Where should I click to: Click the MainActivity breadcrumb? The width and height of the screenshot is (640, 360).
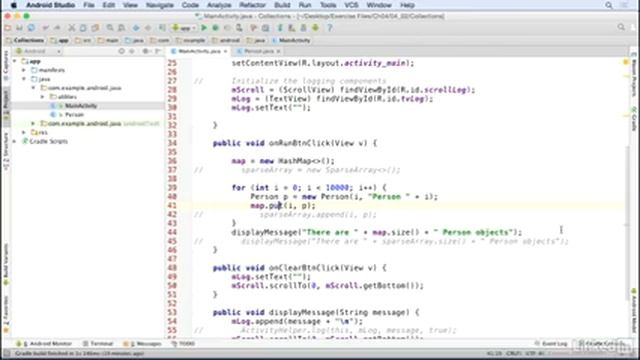pyautogui.click(x=291, y=40)
